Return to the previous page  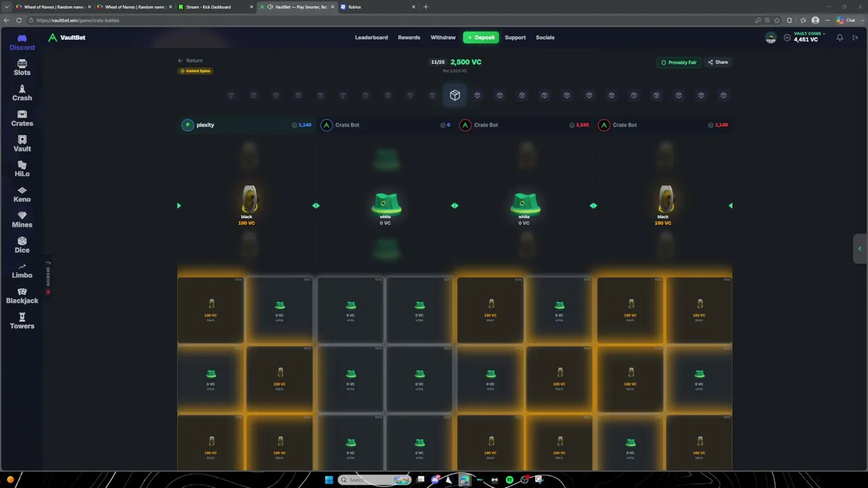191,60
